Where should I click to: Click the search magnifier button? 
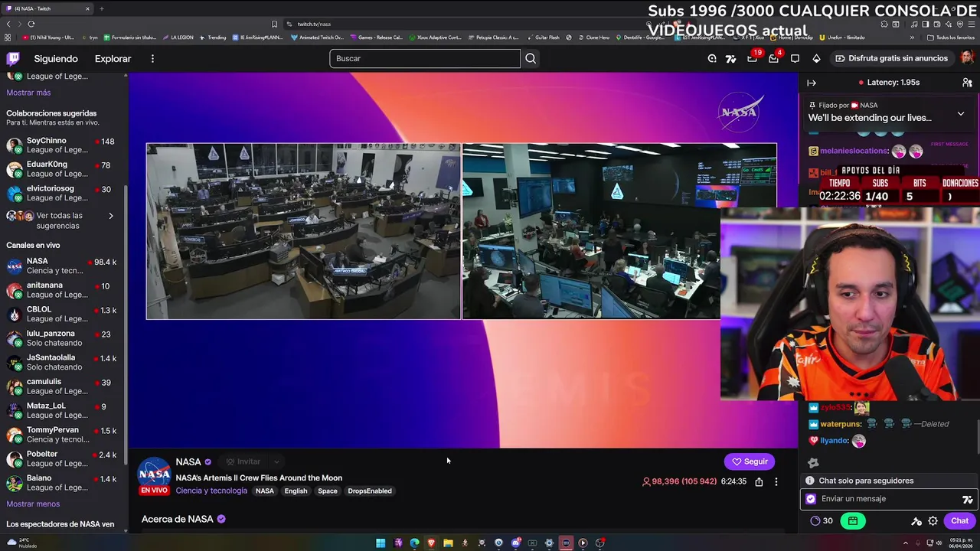click(531, 58)
